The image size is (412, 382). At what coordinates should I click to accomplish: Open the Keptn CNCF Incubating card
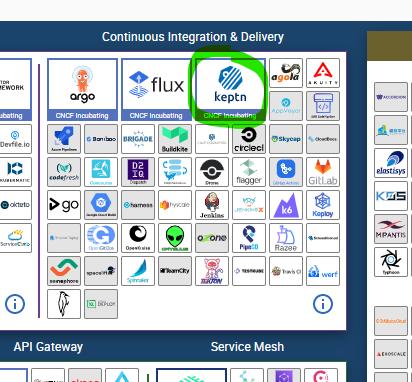(230, 89)
